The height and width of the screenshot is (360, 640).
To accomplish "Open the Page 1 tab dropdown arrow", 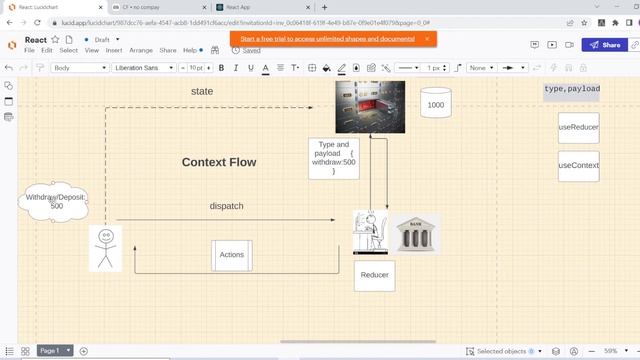I will point(69,351).
